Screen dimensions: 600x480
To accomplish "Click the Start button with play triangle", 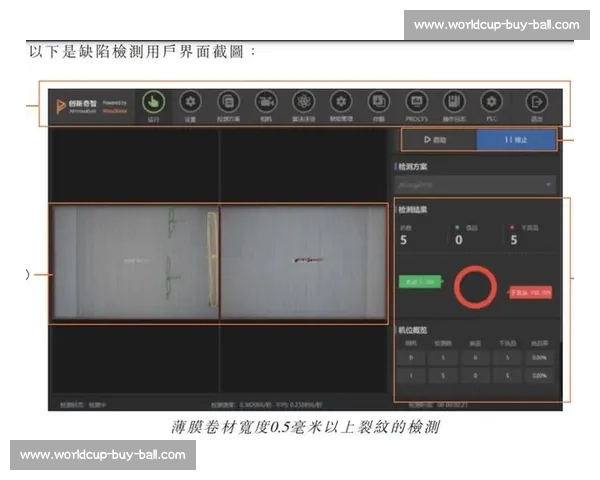I will point(439,140).
